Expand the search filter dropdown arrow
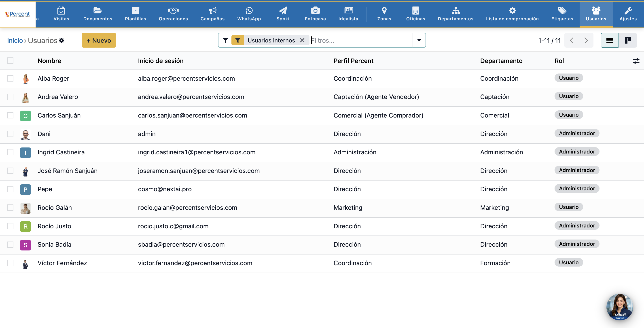Viewport: 644px width, 328px height. [x=419, y=40]
